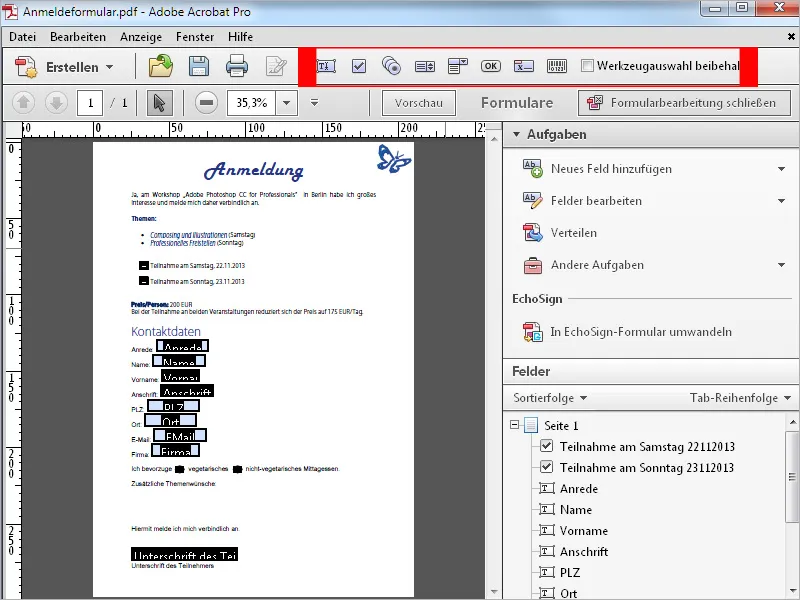The width and height of the screenshot is (800, 600).
Task: Open the Fenster menu
Action: coord(195,37)
